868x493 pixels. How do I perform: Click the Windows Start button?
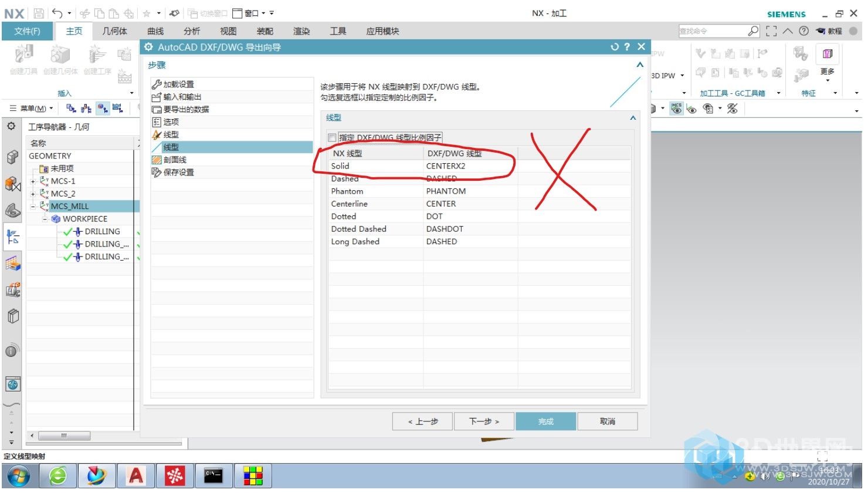point(18,476)
